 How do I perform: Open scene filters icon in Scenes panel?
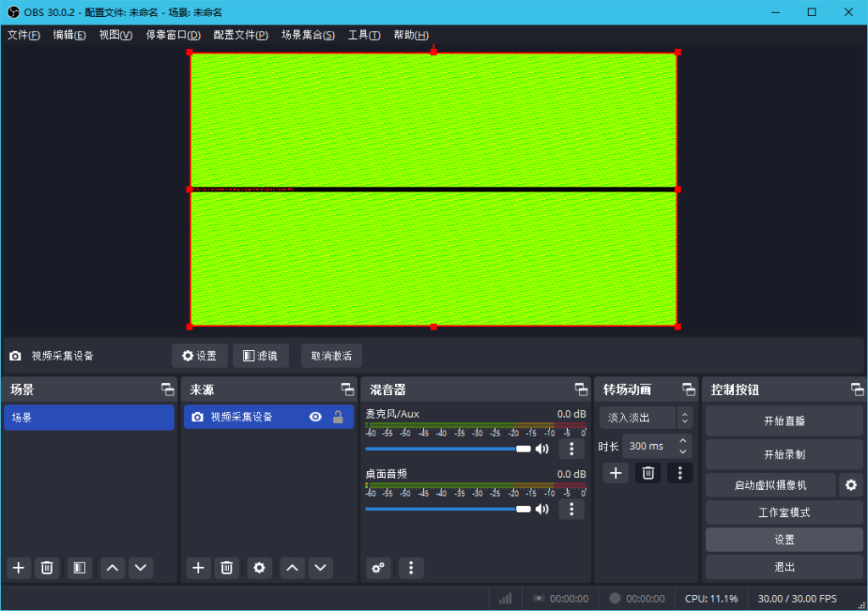click(79, 568)
